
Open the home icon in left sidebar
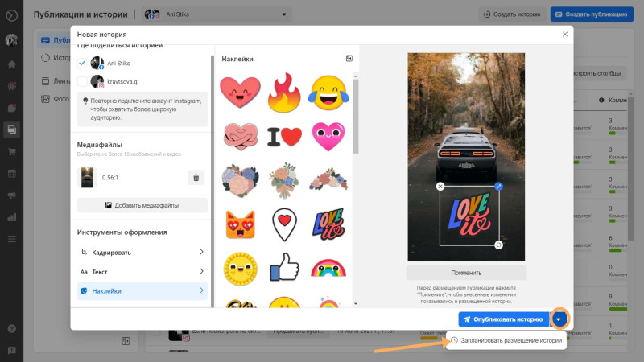click(x=12, y=64)
